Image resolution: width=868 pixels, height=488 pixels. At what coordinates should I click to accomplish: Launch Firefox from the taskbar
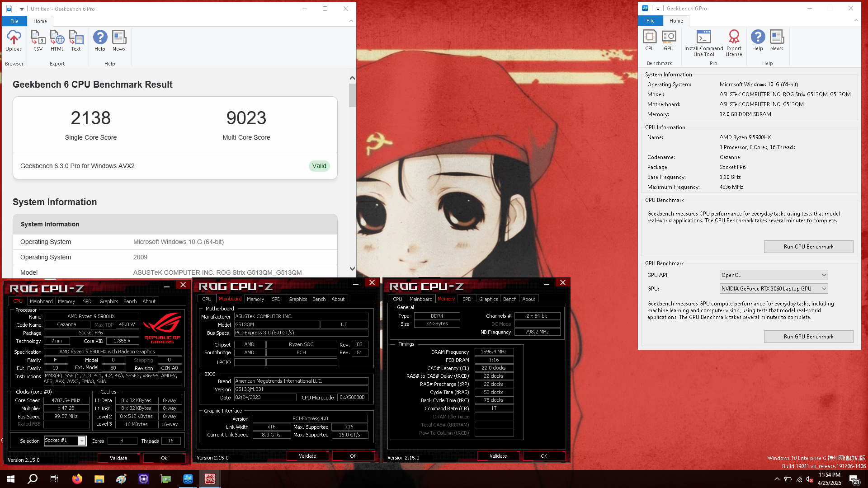pos(77,479)
